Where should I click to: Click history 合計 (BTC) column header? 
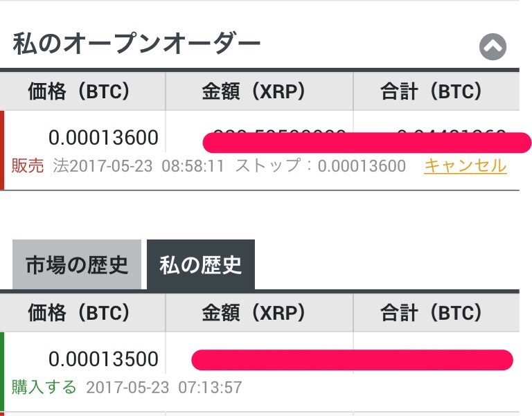click(436, 312)
